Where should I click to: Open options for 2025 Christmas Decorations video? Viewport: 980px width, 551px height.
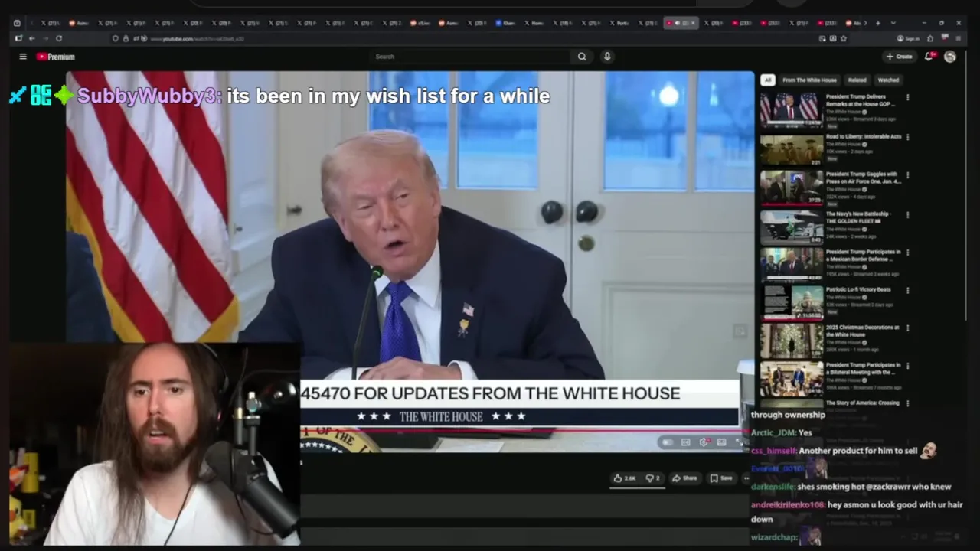point(908,328)
